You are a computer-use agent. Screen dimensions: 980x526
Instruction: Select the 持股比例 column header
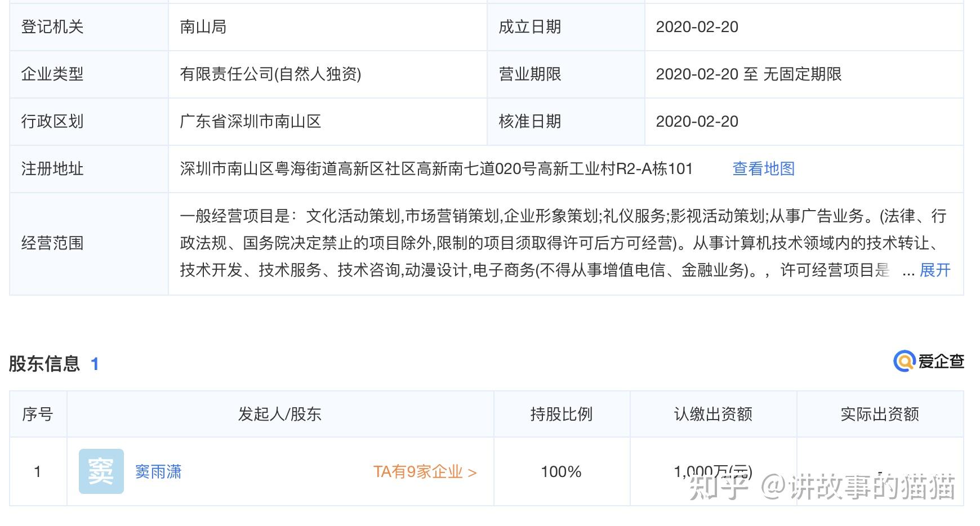pos(560,413)
